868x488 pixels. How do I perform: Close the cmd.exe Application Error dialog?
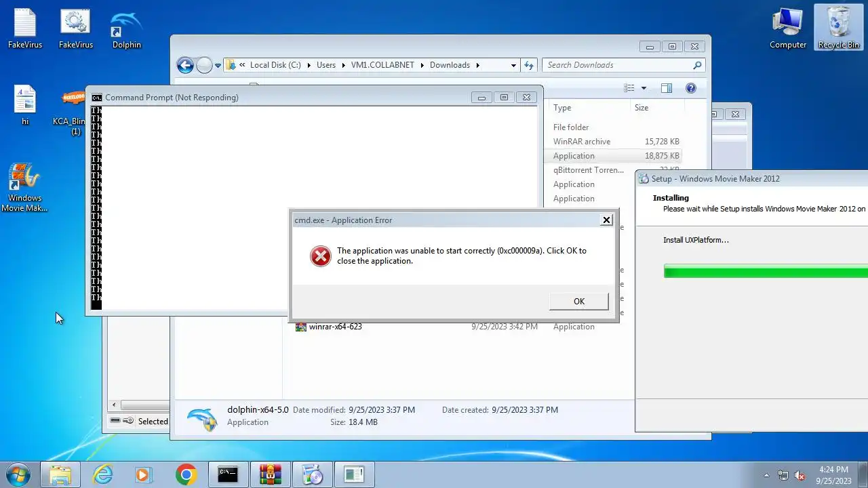pyautogui.click(x=606, y=220)
